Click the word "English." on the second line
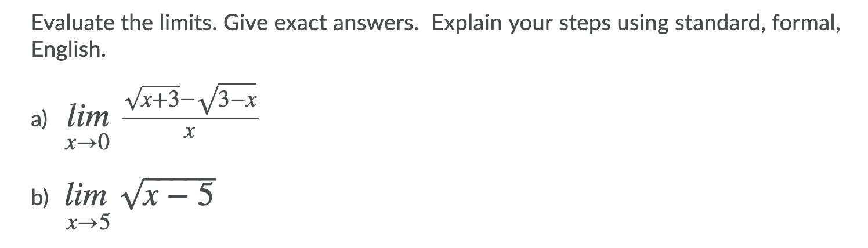Image resolution: width=868 pixels, height=248 pixels. (68, 49)
